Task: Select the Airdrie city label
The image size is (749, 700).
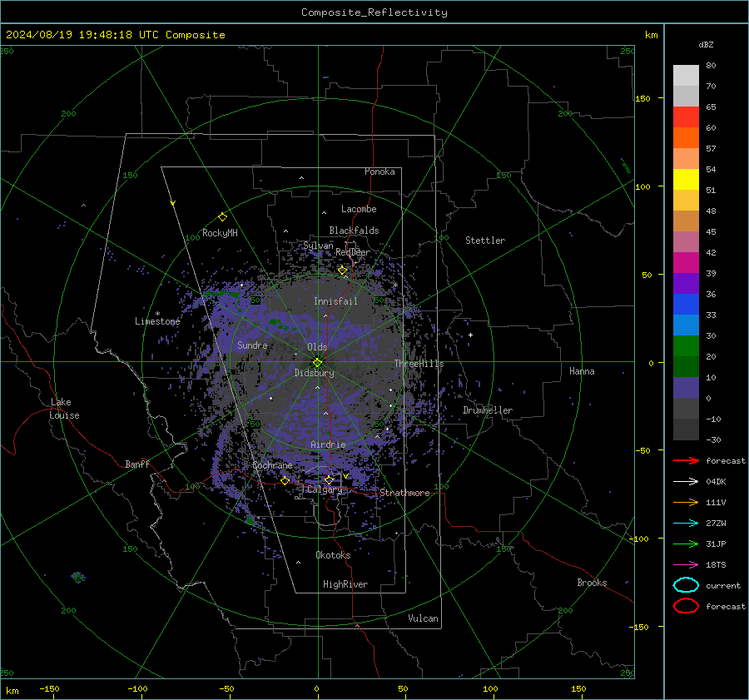Action: [328, 444]
